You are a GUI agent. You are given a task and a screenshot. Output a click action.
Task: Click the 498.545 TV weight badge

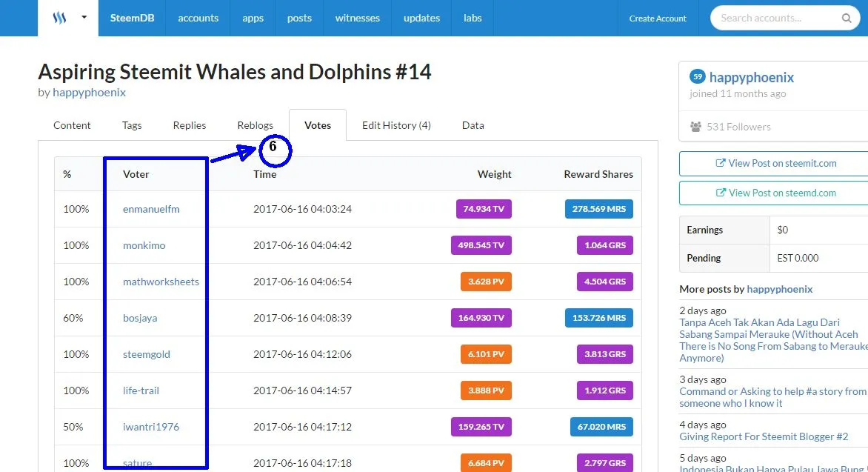(x=481, y=245)
